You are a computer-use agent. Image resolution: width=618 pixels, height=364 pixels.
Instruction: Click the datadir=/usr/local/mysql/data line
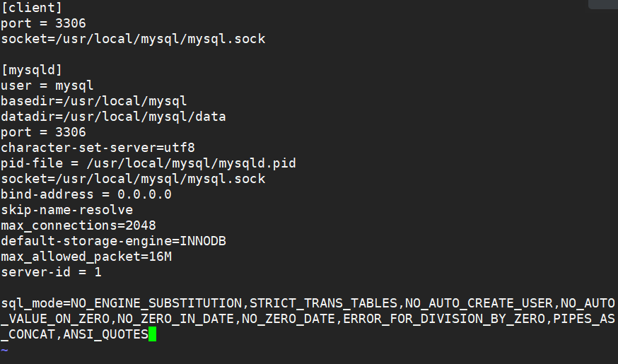113,117
